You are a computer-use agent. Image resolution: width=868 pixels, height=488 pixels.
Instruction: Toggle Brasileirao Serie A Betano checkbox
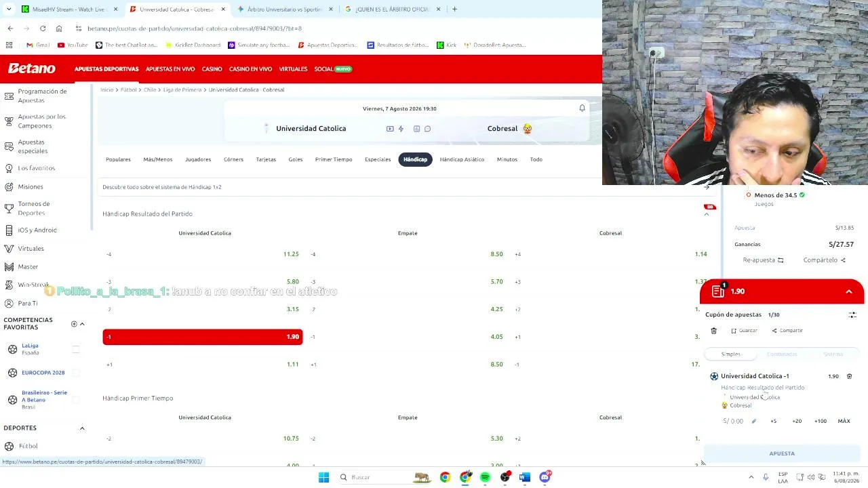76,400
